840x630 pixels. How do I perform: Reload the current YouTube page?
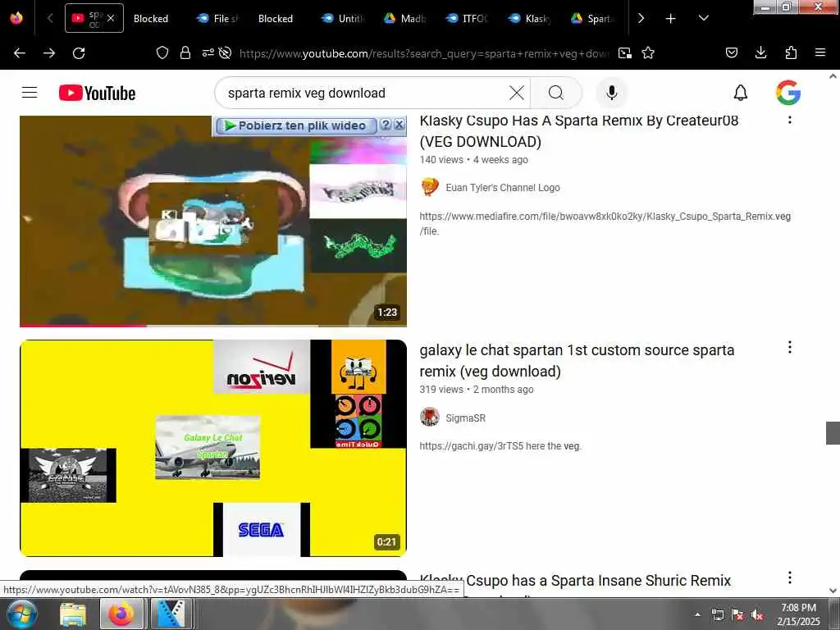tap(79, 53)
